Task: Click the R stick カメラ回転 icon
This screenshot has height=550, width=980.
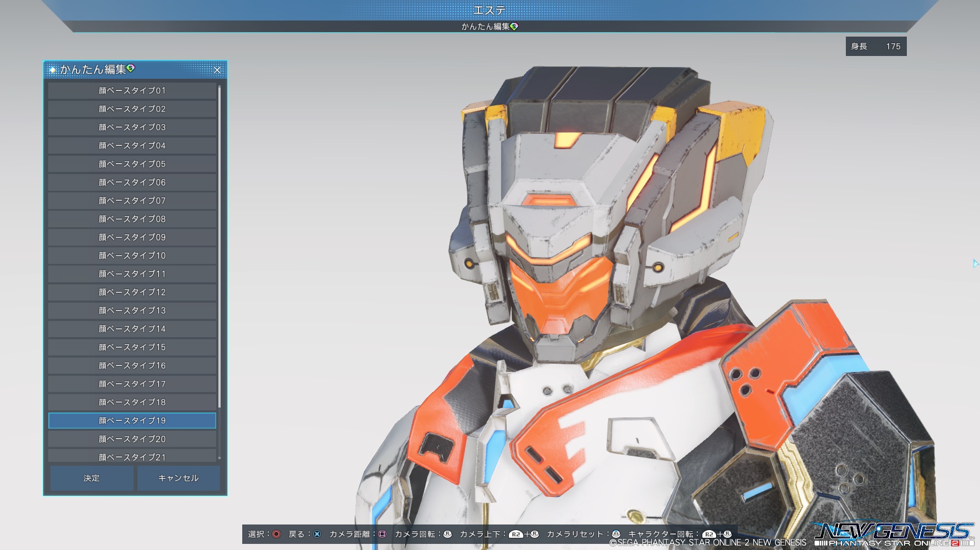Action: pyautogui.click(x=447, y=534)
